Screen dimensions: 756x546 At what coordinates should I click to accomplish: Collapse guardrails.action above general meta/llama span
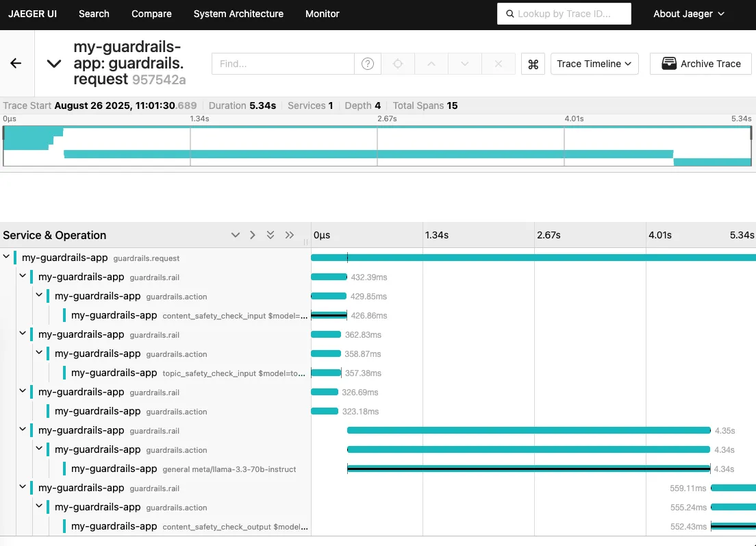point(39,449)
